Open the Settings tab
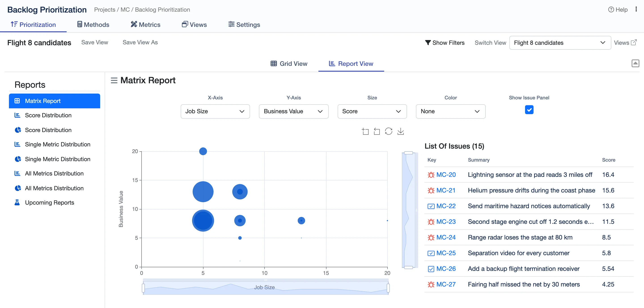Viewport: 644px width, 308px height. (x=244, y=25)
